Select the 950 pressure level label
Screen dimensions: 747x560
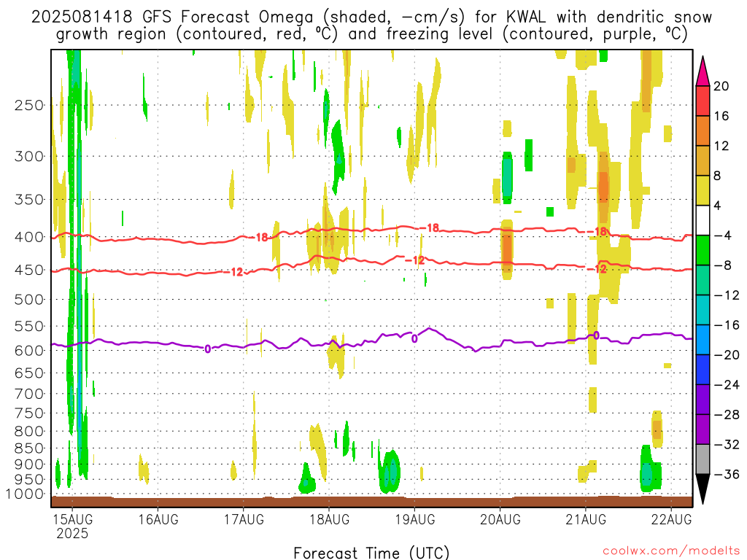(29, 480)
